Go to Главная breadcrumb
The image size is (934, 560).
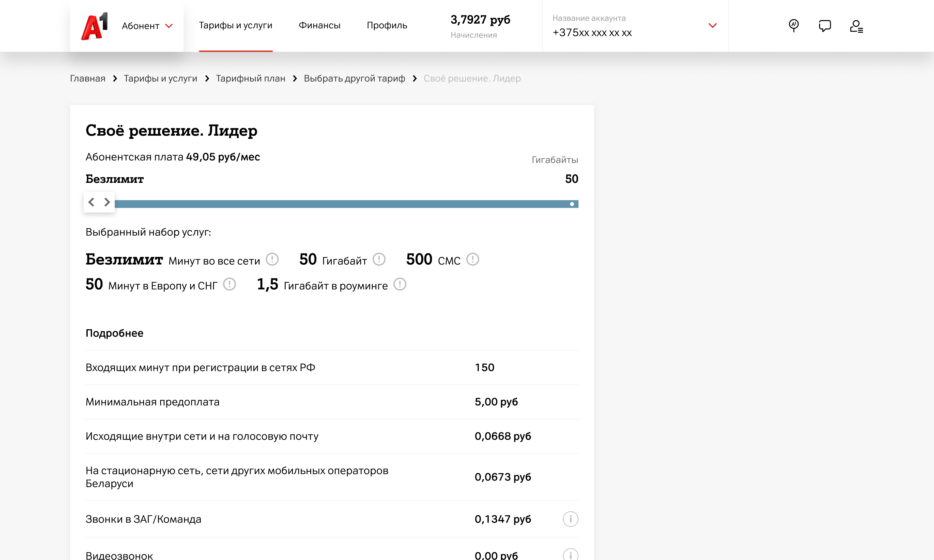pos(88,78)
